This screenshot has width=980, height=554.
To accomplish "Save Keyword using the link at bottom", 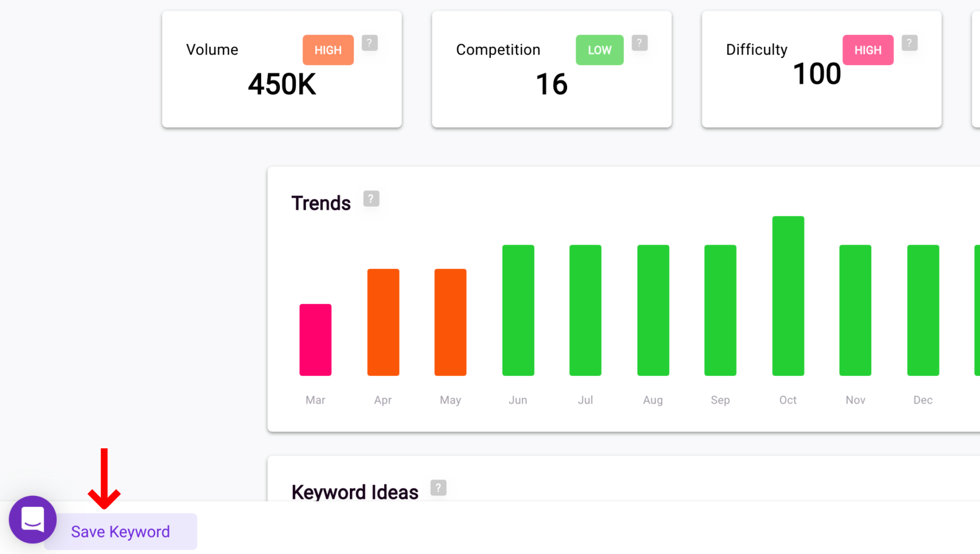I will click(x=120, y=531).
